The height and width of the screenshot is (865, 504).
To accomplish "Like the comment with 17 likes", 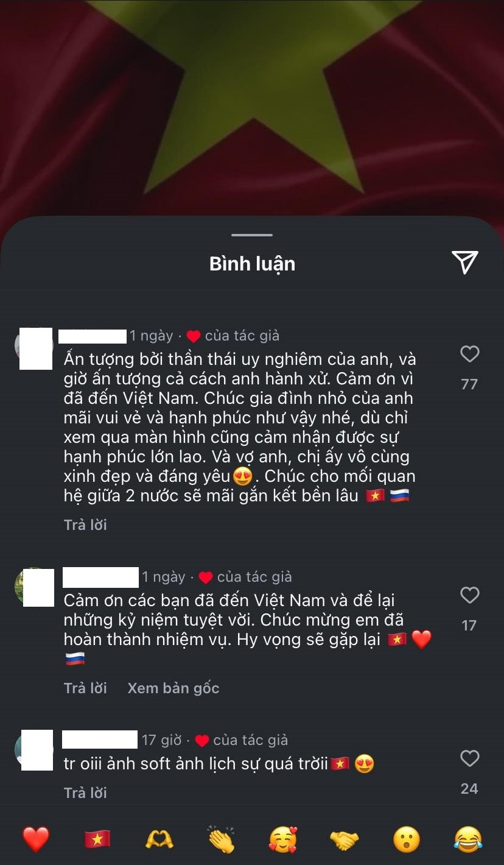I will (x=469, y=595).
